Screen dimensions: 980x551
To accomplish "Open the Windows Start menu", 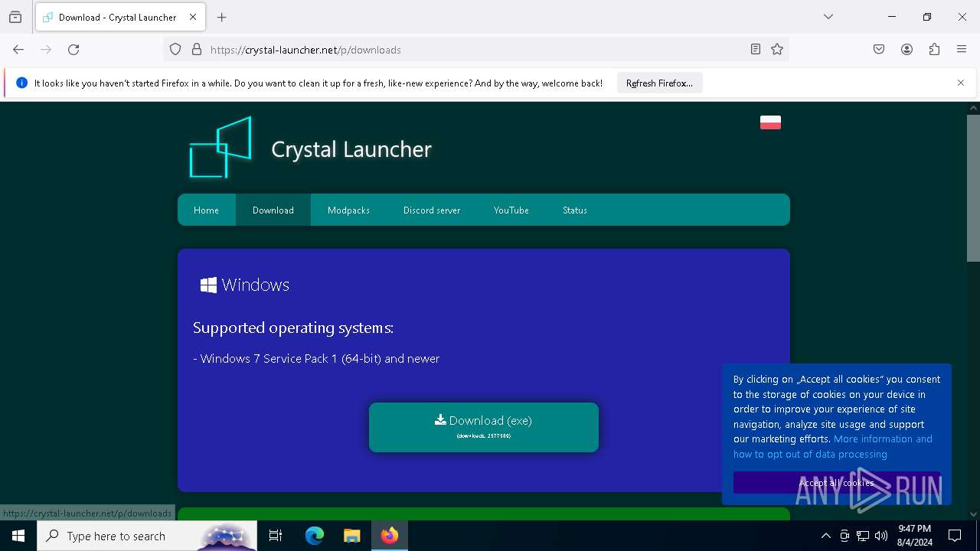I will (18, 536).
